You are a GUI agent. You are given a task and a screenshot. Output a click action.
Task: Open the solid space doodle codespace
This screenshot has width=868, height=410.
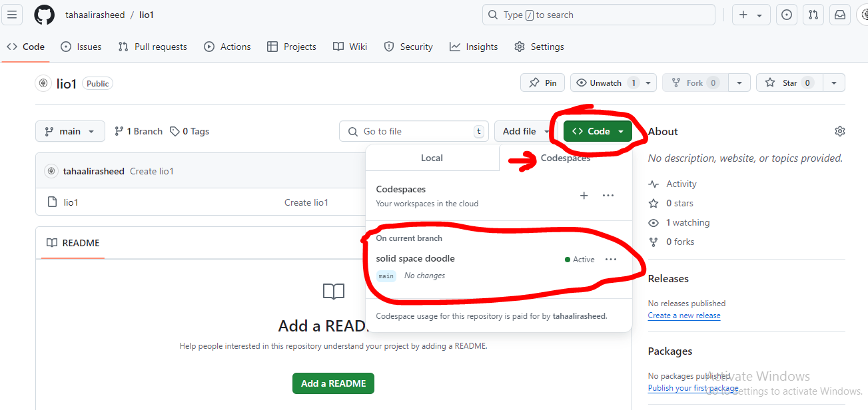tap(415, 258)
